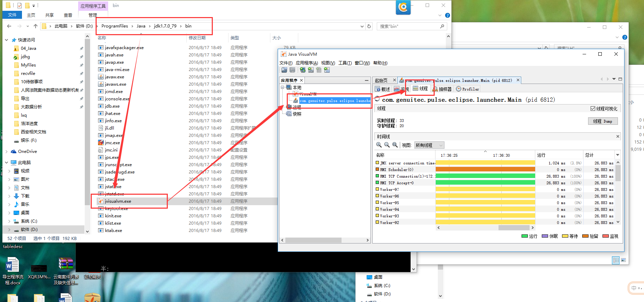Open the Explorer address bar history dropdown
644x302 pixels.
click(362, 26)
